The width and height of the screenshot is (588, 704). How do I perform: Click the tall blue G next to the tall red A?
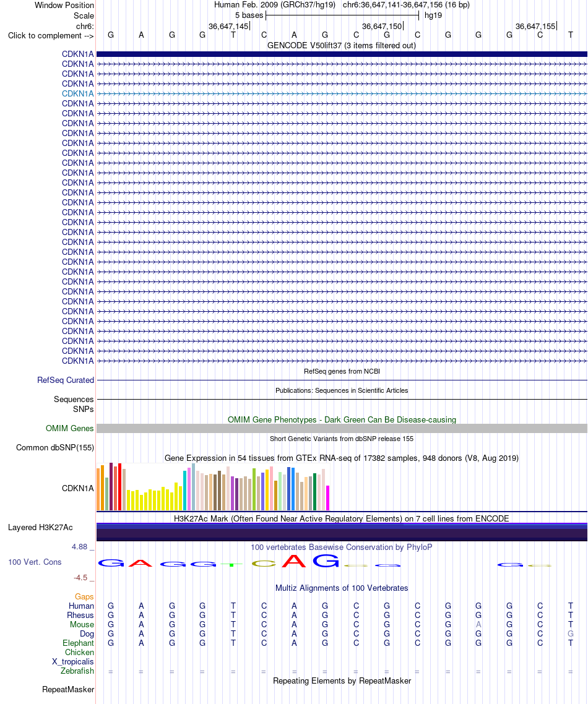pos(326,560)
